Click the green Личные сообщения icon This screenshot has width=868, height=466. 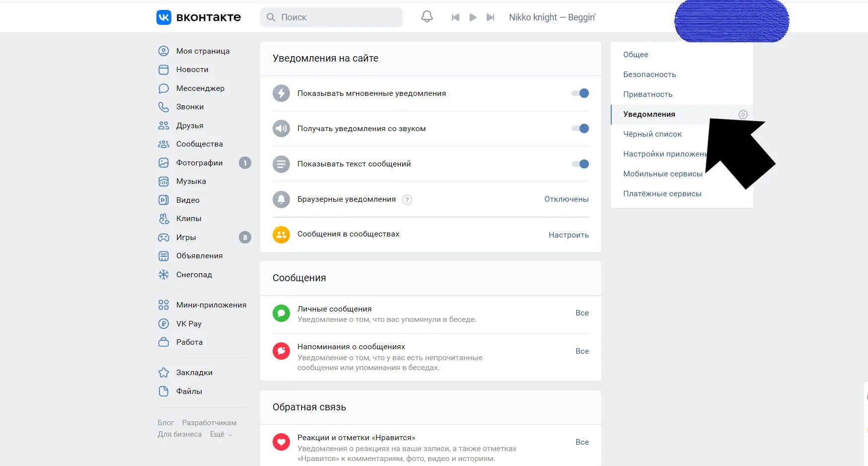point(281,313)
